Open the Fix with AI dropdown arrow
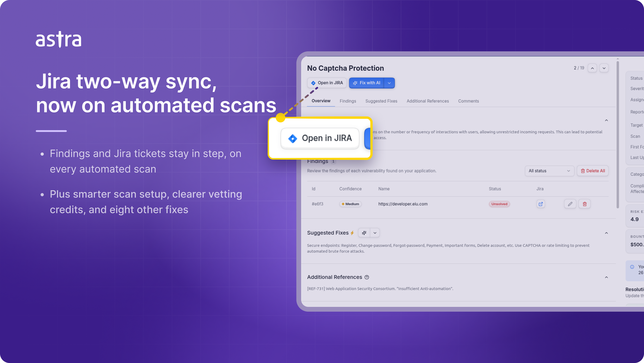Screen dimensions: 644x363 pyautogui.click(x=389, y=83)
